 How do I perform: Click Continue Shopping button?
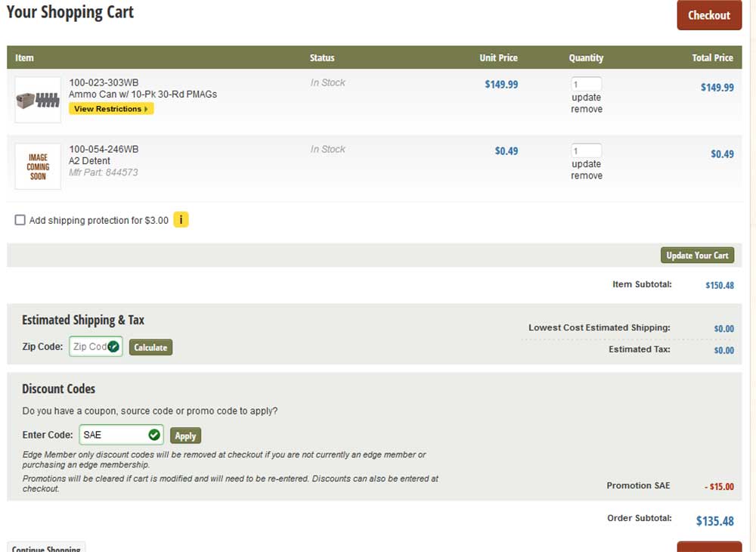46,547
